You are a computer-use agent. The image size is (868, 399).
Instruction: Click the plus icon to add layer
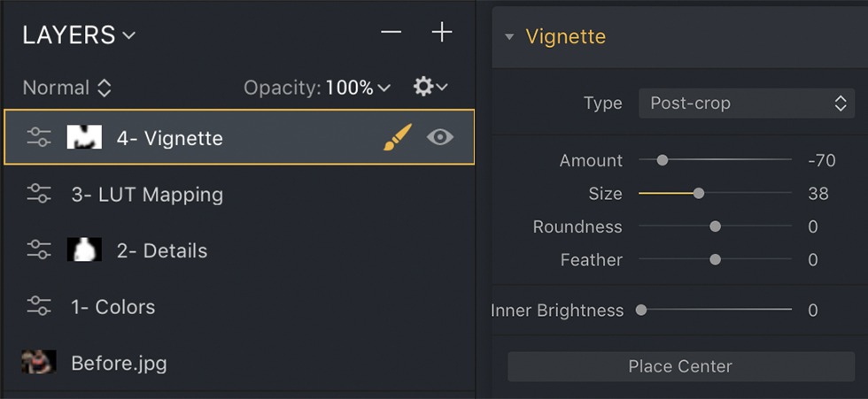441,33
